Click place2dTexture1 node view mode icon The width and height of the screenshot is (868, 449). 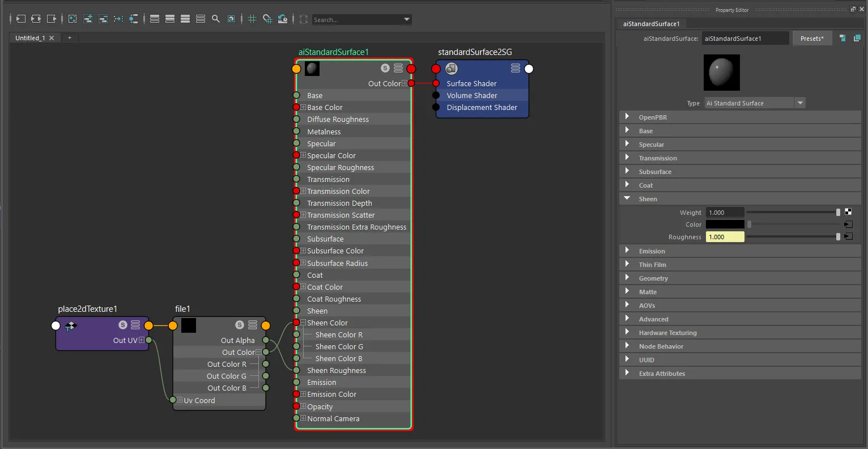coord(135,325)
